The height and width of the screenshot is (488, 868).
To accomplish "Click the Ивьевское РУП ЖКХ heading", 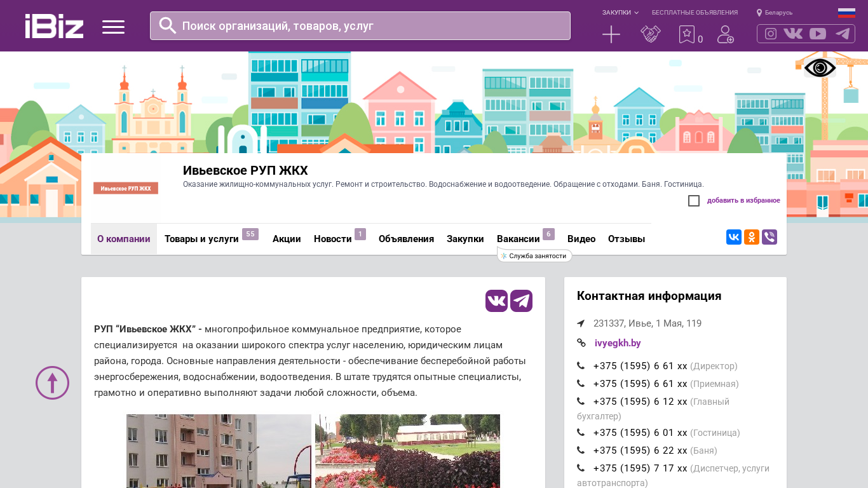I will (x=245, y=170).
